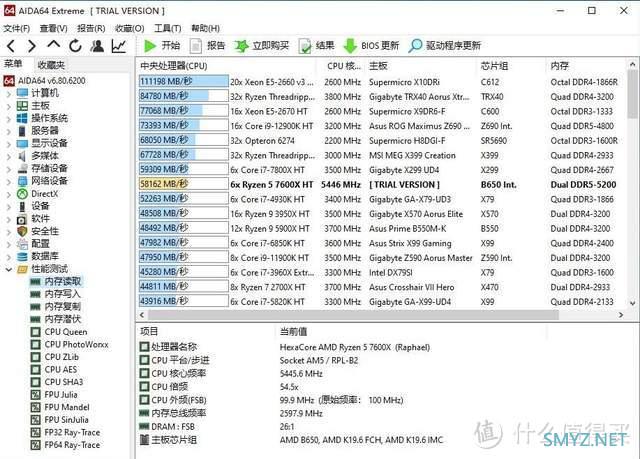640x459 pixels.
Task: Expand the 多媒体 tree node
Action: [x=9, y=156]
